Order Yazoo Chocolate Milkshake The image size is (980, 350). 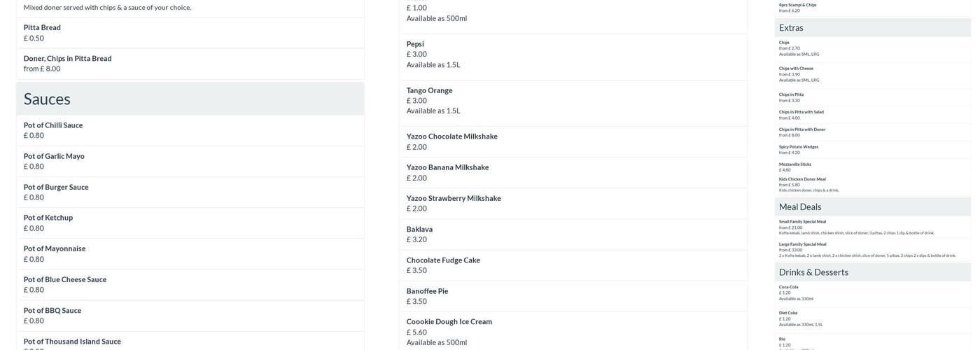pyautogui.click(x=451, y=136)
